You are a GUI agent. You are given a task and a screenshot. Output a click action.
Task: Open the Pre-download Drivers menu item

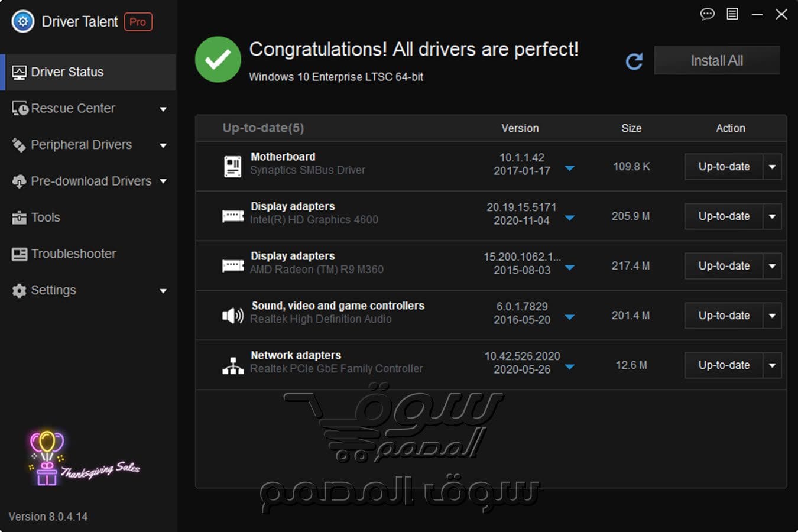click(88, 181)
